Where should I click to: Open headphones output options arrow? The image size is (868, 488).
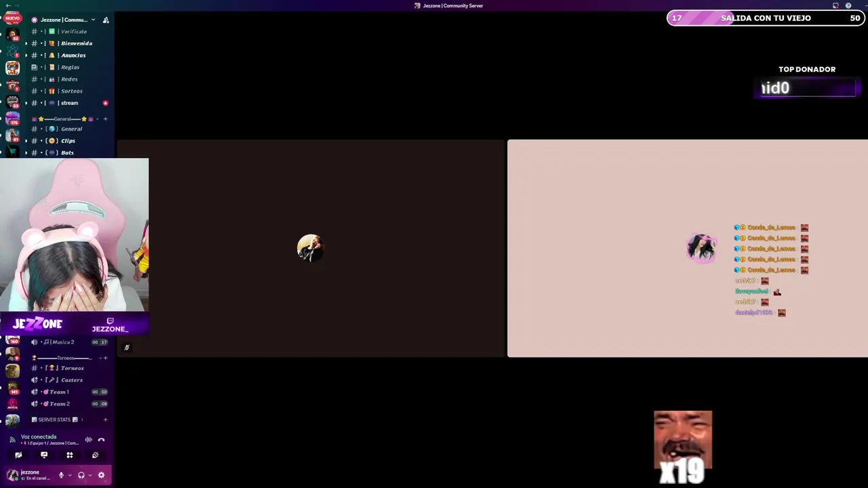(x=90, y=475)
